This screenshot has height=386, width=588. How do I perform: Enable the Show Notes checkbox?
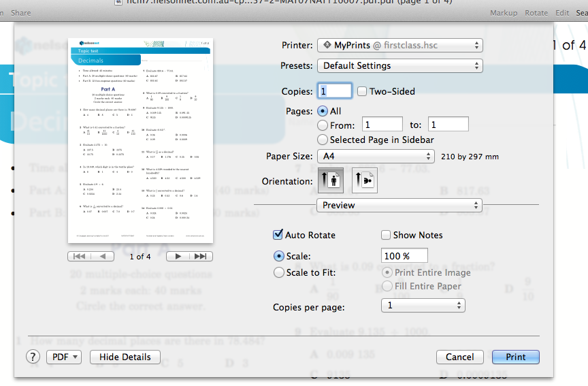pyautogui.click(x=385, y=235)
